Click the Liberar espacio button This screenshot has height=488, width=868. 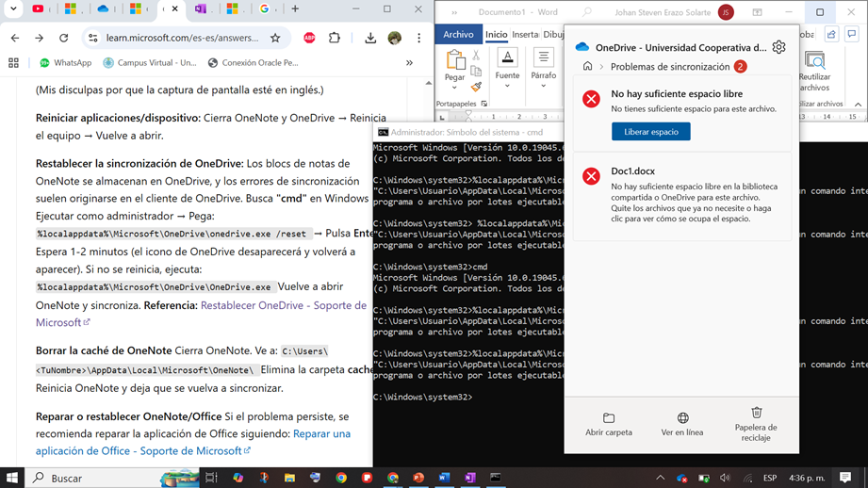651,132
